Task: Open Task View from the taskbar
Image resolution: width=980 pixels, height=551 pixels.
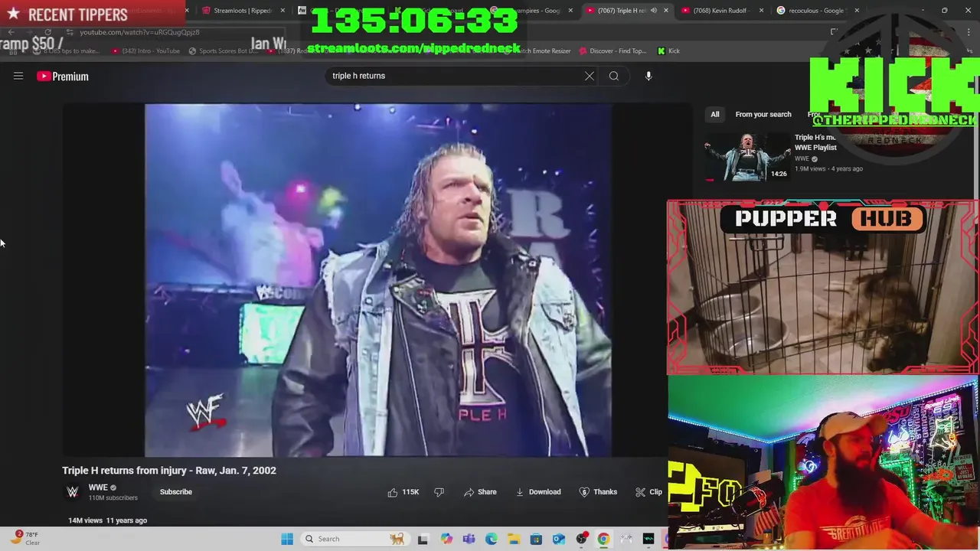Action: [423, 539]
